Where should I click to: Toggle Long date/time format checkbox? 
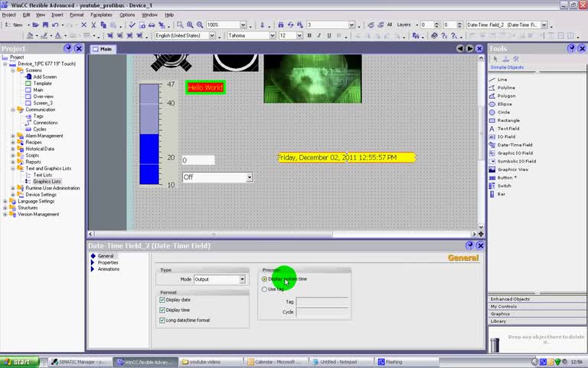click(162, 320)
